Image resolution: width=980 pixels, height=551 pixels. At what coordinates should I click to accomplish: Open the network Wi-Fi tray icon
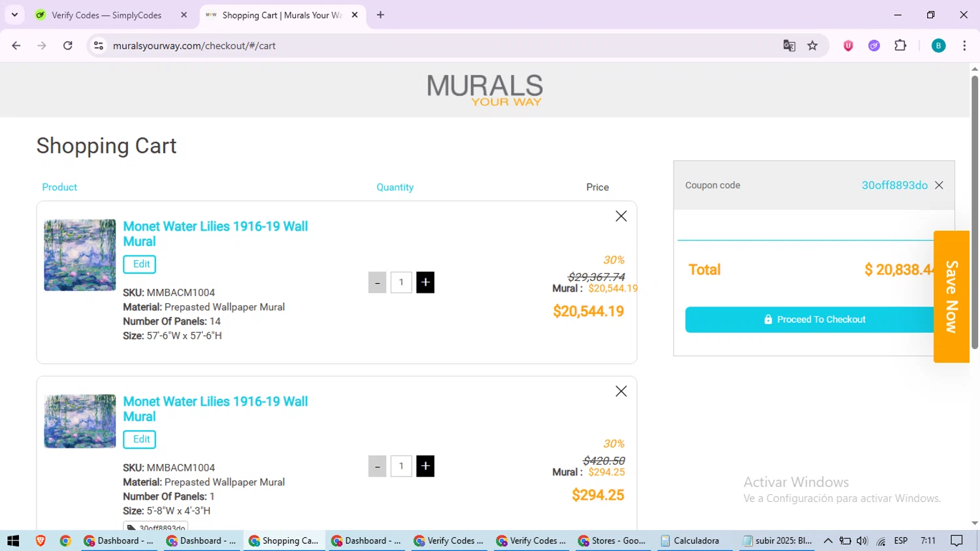coord(881,541)
